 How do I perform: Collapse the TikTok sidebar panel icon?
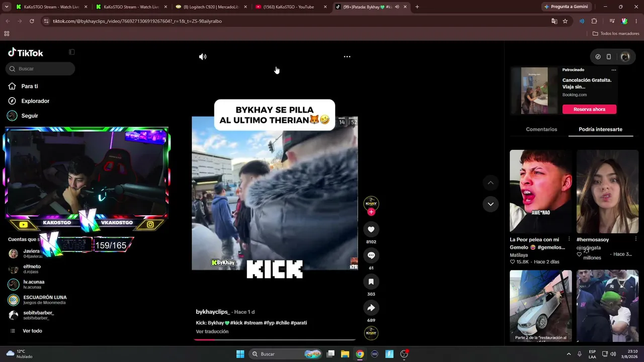coord(71,52)
